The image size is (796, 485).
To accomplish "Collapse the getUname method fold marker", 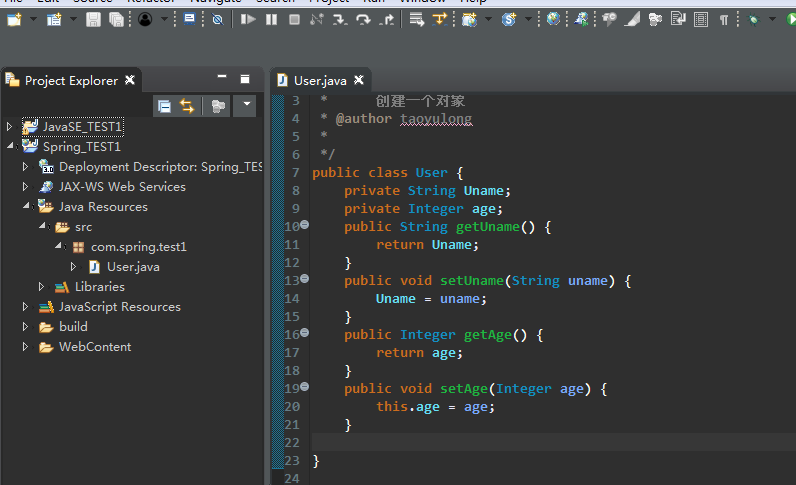I will point(305,225).
